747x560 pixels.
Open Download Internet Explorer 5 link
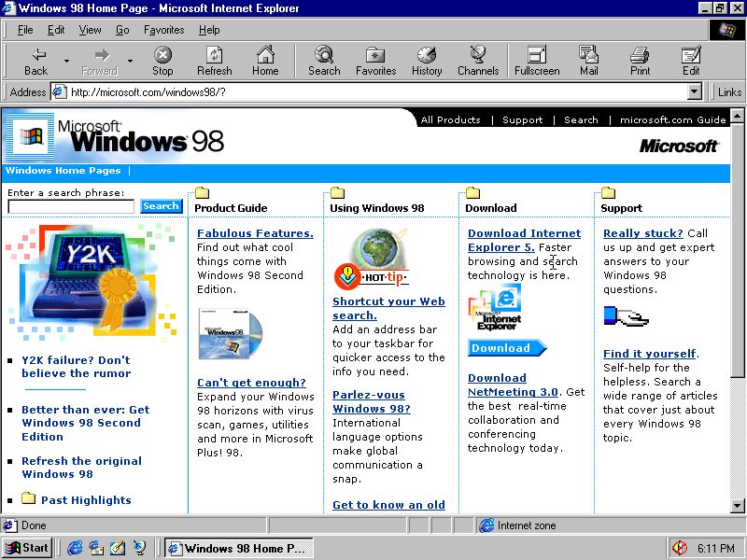click(524, 240)
